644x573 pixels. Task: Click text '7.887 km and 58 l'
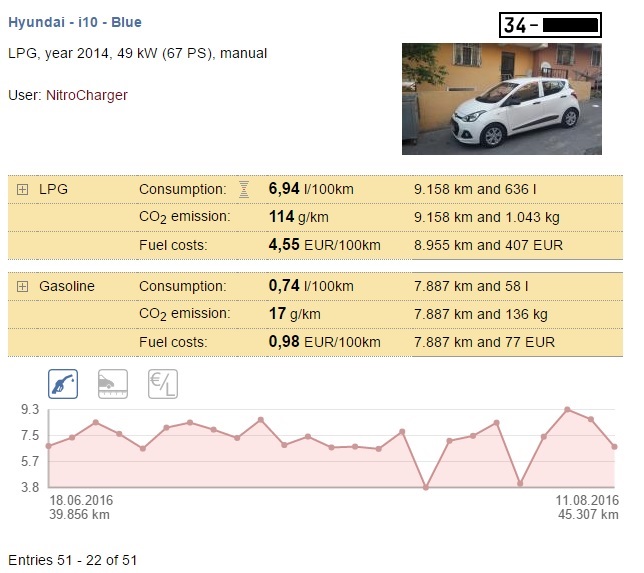point(471,286)
